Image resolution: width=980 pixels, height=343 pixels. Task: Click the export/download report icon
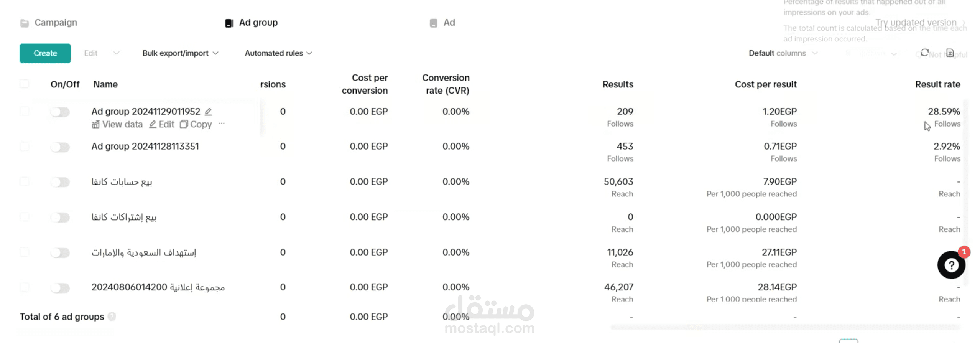pos(950,53)
